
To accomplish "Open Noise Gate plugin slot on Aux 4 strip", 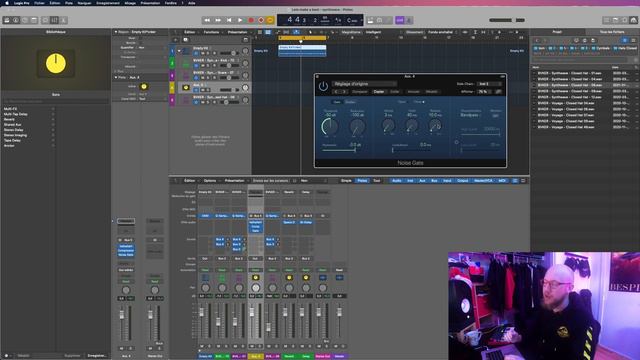I will [256, 231].
